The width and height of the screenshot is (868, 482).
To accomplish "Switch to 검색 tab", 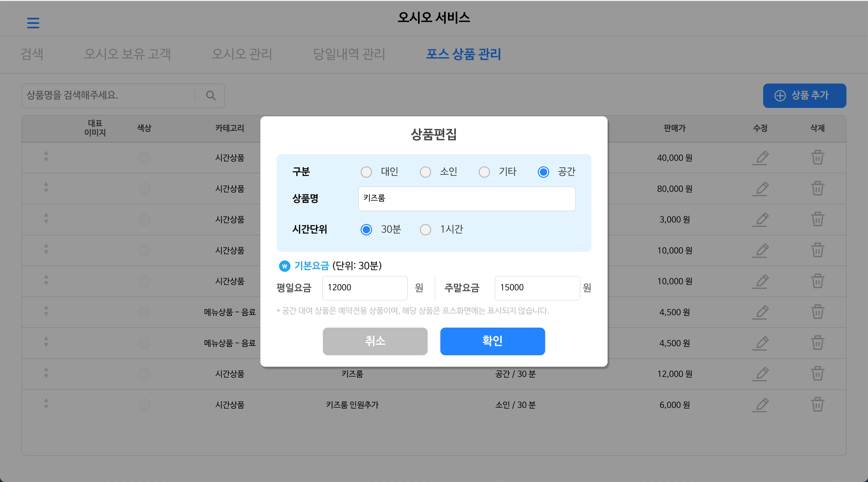I will pyautogui.click(x=32, y=54).
